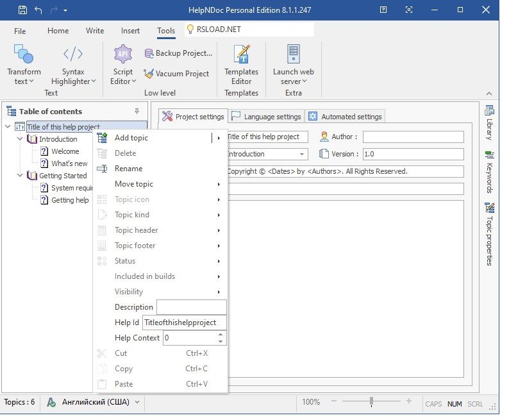Open the Script Editor
Screen dimensions: 509x420
122,55
